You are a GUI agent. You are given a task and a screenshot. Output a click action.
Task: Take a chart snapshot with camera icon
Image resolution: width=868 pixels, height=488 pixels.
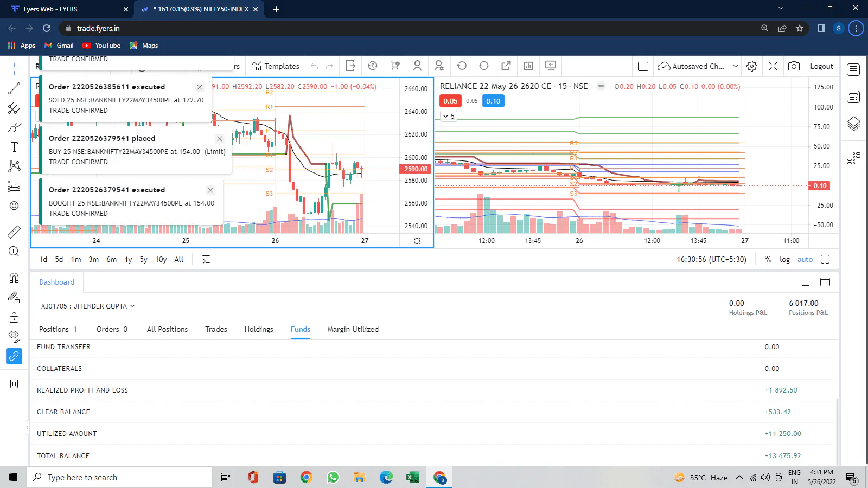click(794, 66)
